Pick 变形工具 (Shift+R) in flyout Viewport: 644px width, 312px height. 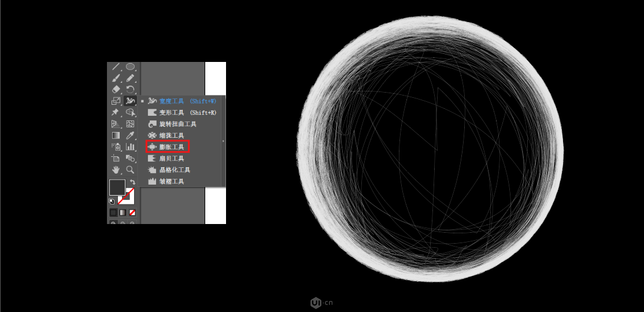[x=179, y=112]
